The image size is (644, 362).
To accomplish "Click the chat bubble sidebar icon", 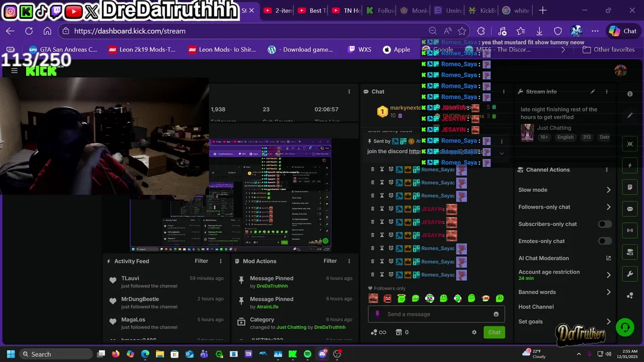I will pos(630,209).
